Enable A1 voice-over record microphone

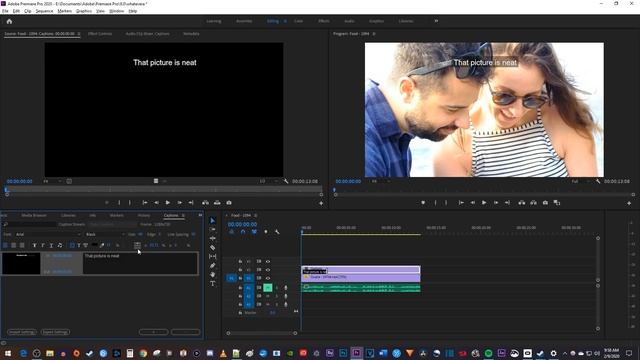click(x=285, y=288)
